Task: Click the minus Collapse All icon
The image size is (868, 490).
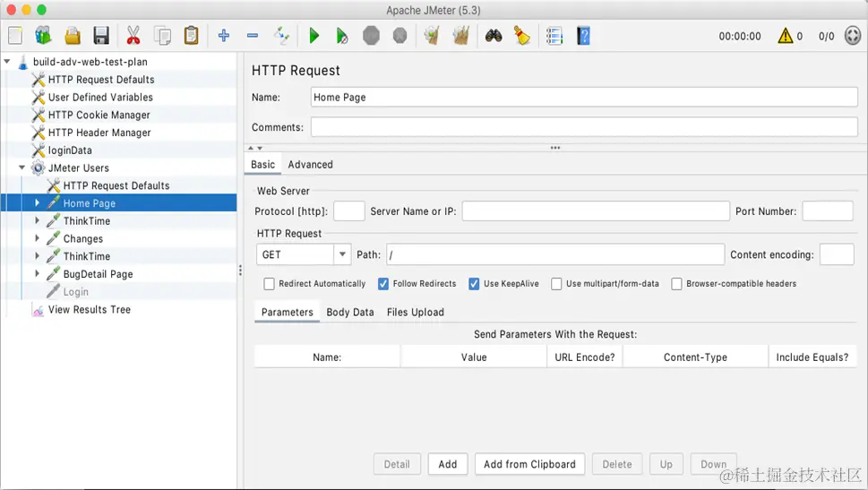Action: [x=253, y=36]
